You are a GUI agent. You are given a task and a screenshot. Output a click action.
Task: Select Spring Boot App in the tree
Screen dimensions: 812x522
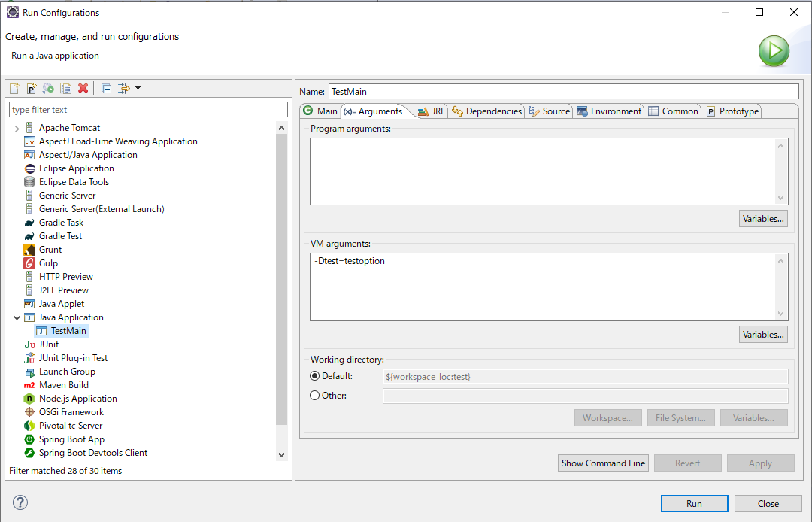[71, 439]
